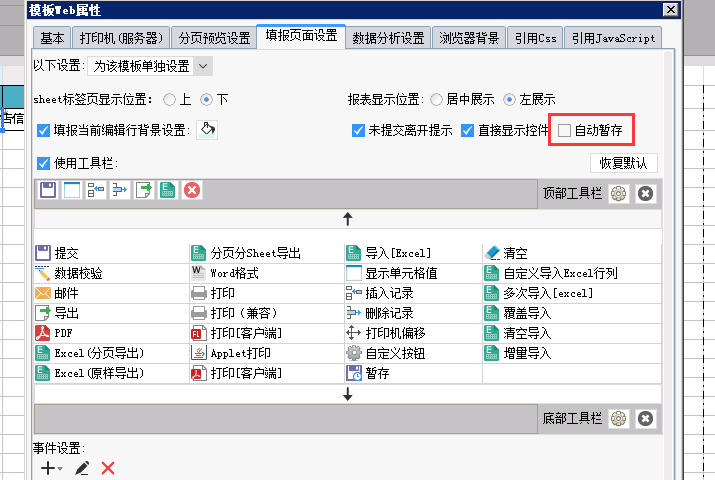Click the 恢复默认 button
715x480 pixels.
point(623,163)
